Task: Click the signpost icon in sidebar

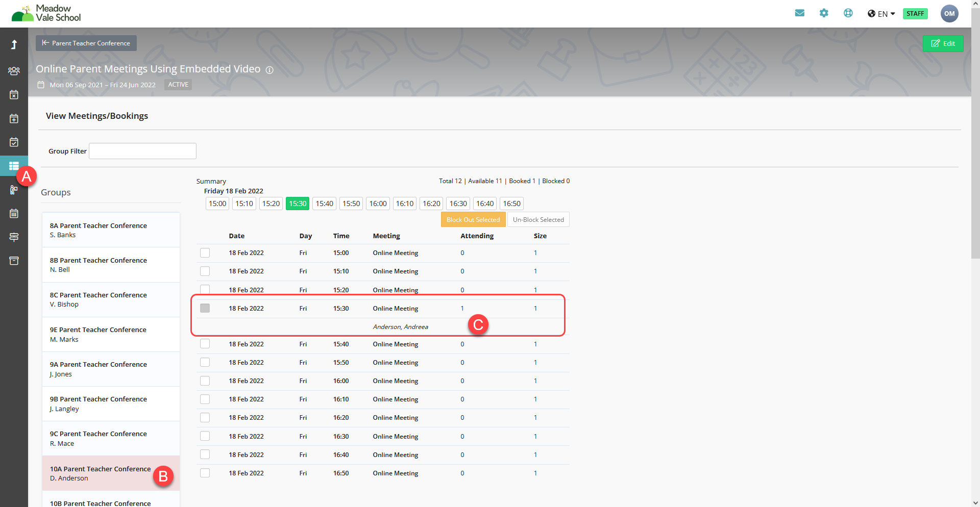Action: click(14, 237)
